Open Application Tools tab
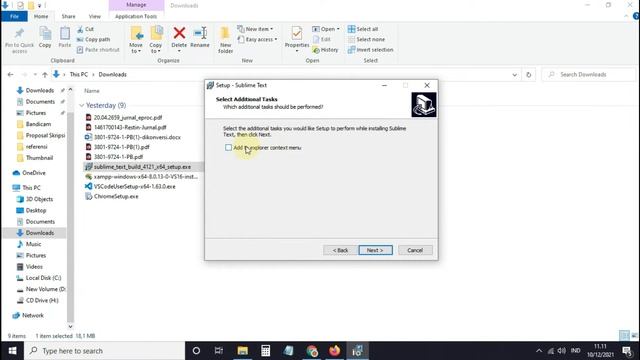 coord(136,16)
